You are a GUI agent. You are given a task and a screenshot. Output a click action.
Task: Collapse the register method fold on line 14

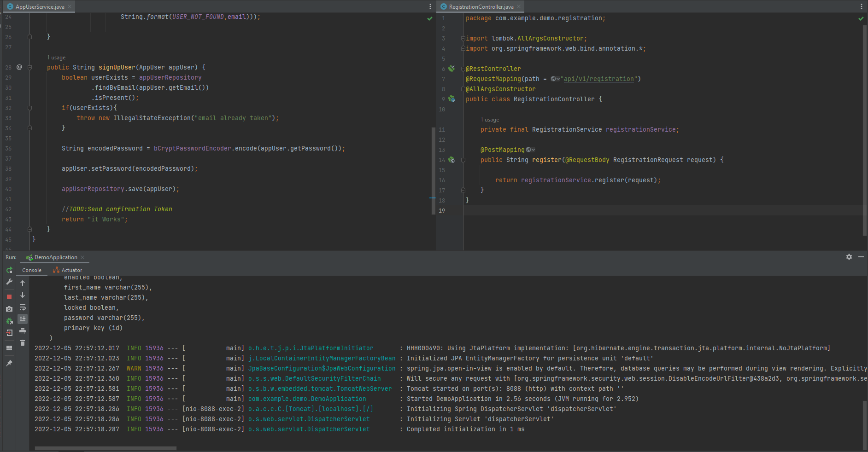463,160
